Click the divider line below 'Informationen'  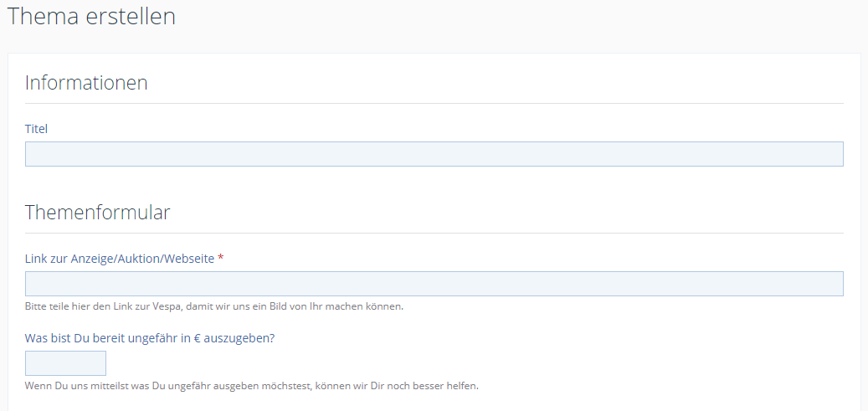coord(434,104)
